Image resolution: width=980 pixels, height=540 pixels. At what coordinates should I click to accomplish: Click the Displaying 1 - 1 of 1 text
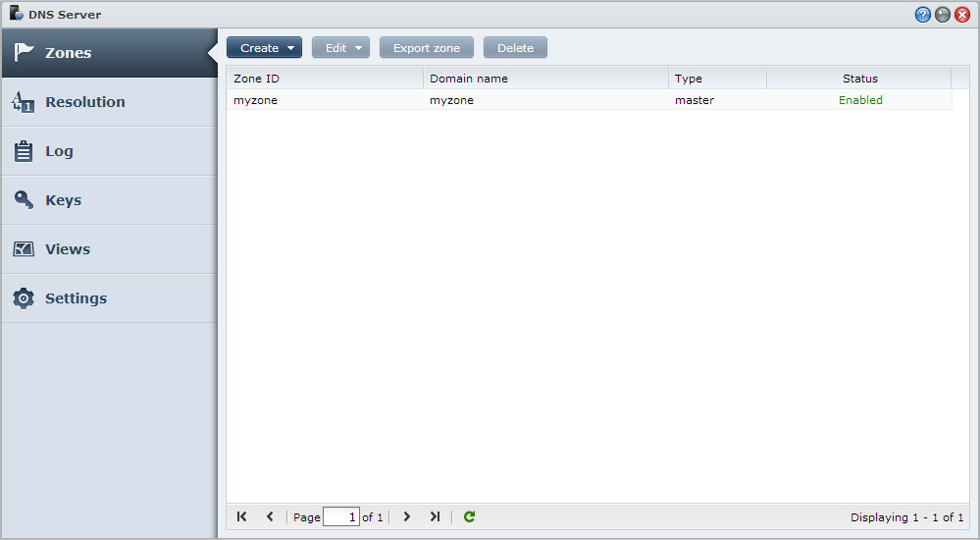[x=906, y=516]
